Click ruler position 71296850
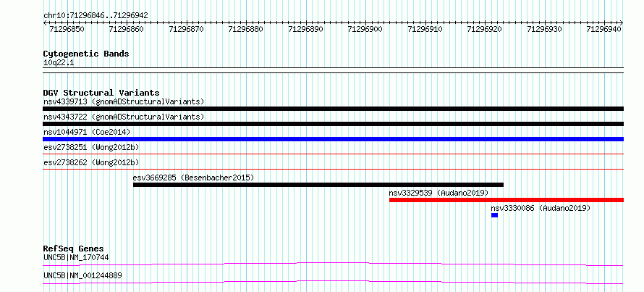The image size is (644, 292). point(68,29)
